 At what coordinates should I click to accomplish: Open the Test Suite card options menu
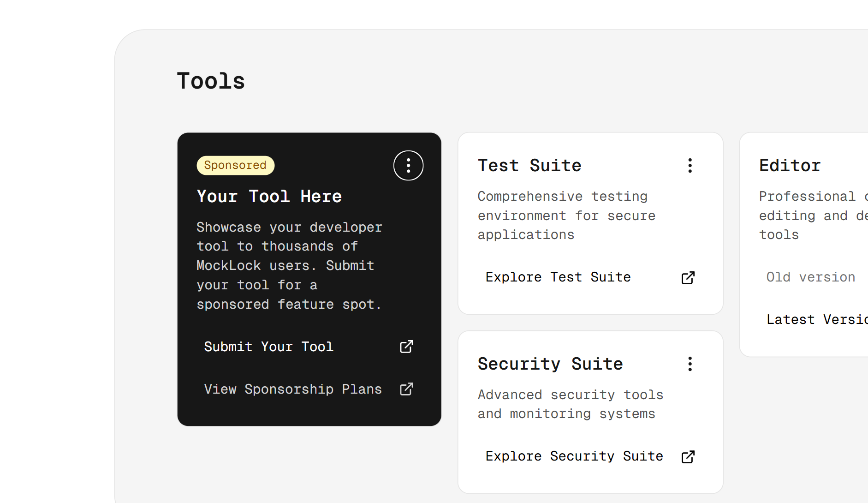coord(690,166)
